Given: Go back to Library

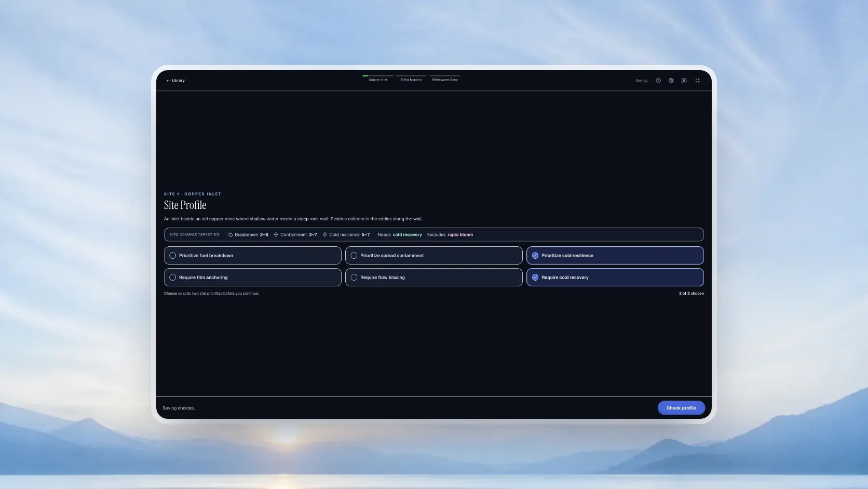Looking at the screenshot, I should (175, 81).
